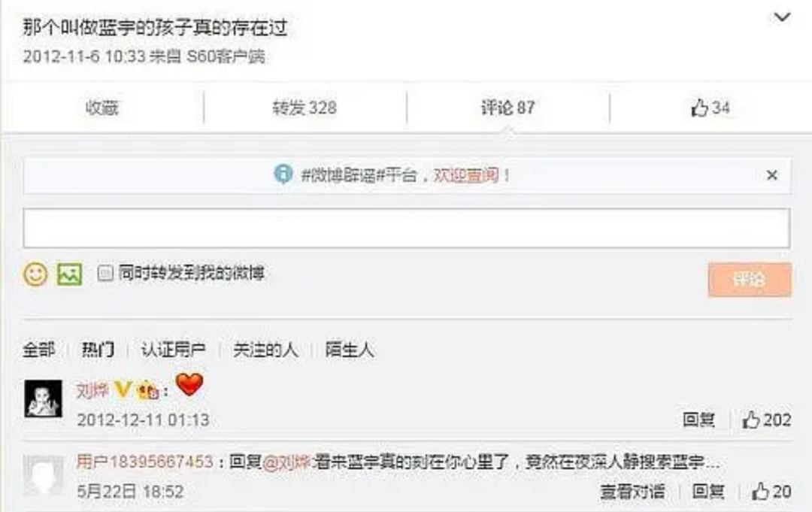Open 刘烨's avatar thumbnail
The width and height of the screenshot is (812, 512).
click(x=44, y=398)
